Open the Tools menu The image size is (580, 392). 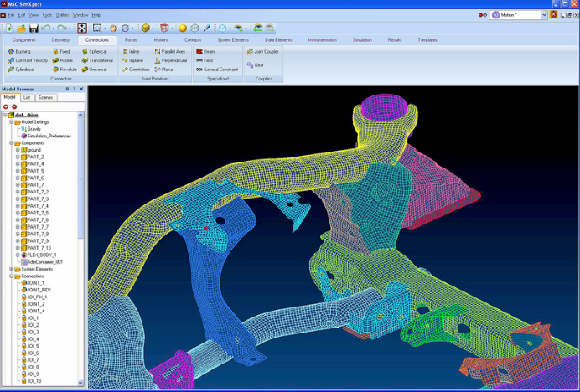point(47,15)
